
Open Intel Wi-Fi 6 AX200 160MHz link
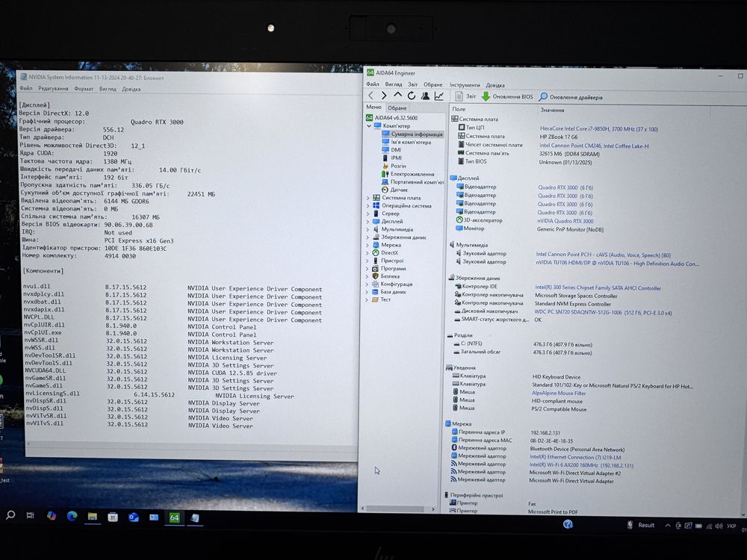[581, 465]
